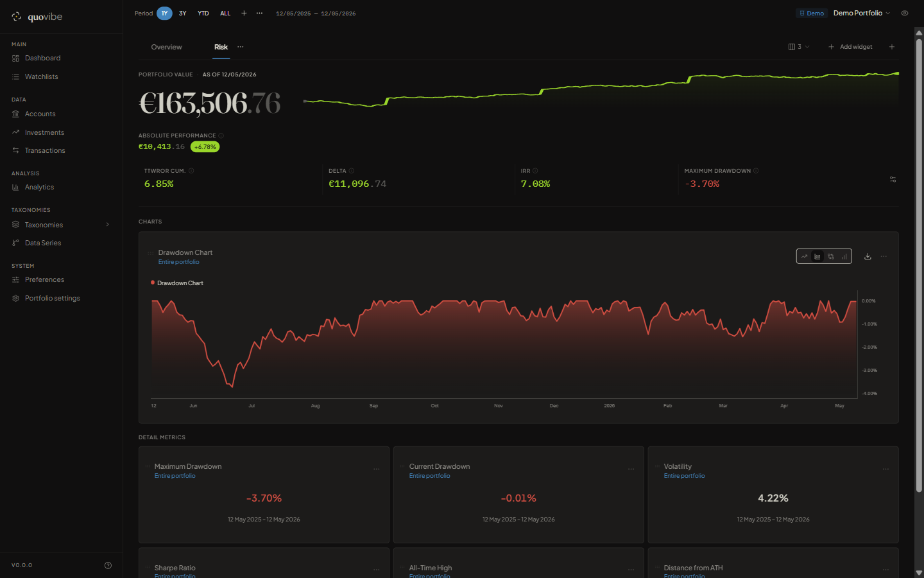Click the +6.78% performance badge
924x578 pixels.
coord(205,147)
